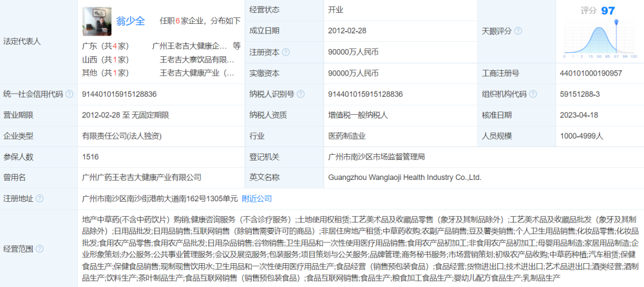
Task: Click the 工商注册号 row label
Action: (500, 74)
